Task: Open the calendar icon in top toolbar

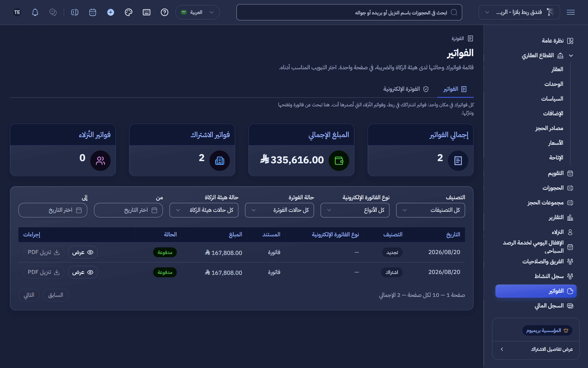Action: pyautogui.click(x=93, y=12)
